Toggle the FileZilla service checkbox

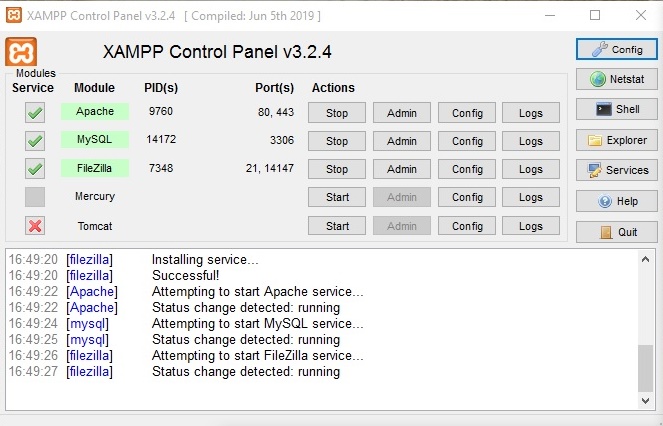pos(35,169)
